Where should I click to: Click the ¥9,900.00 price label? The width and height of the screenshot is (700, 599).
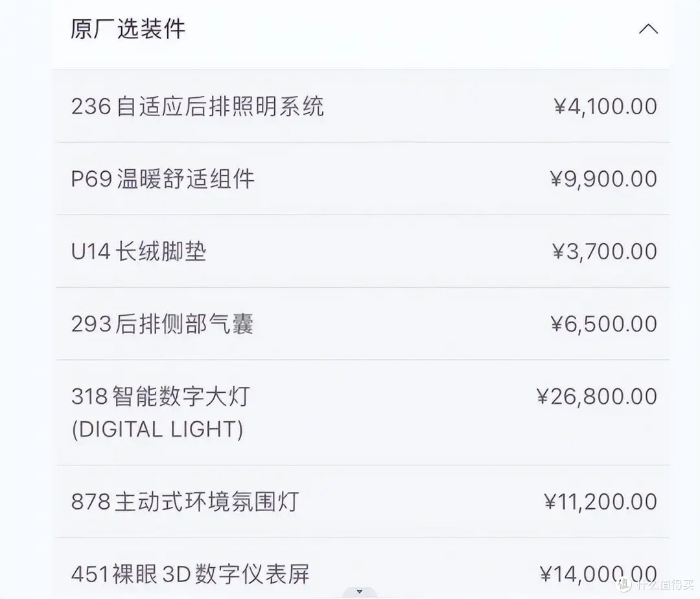603,179
